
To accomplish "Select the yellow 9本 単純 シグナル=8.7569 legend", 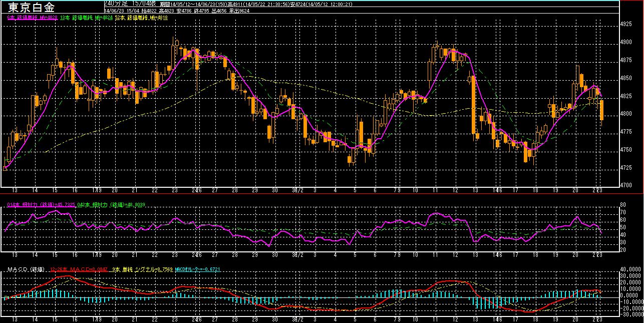I will click(x=142, y=269).
